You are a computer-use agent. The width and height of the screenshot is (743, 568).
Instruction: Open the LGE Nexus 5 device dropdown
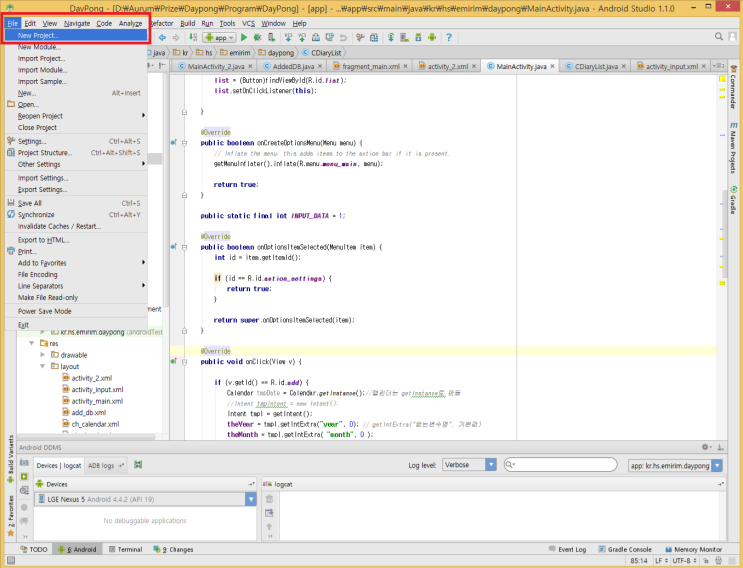coord(145,499)
